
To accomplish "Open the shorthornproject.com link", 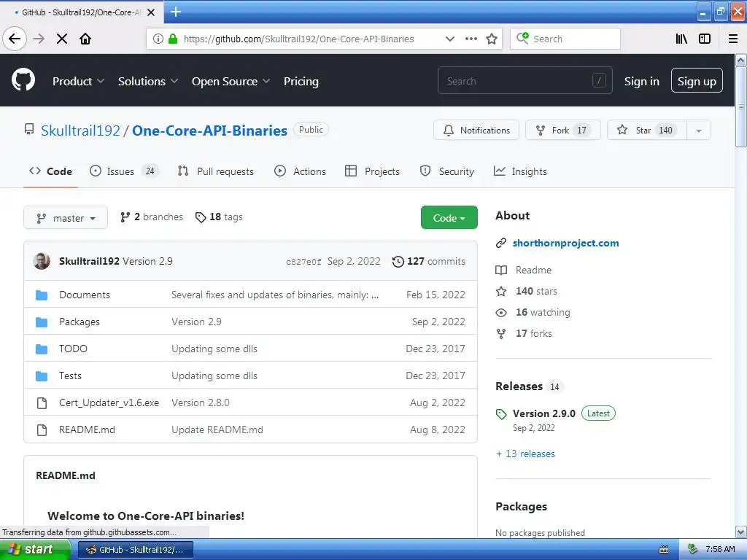I will [x=565, y=243].
